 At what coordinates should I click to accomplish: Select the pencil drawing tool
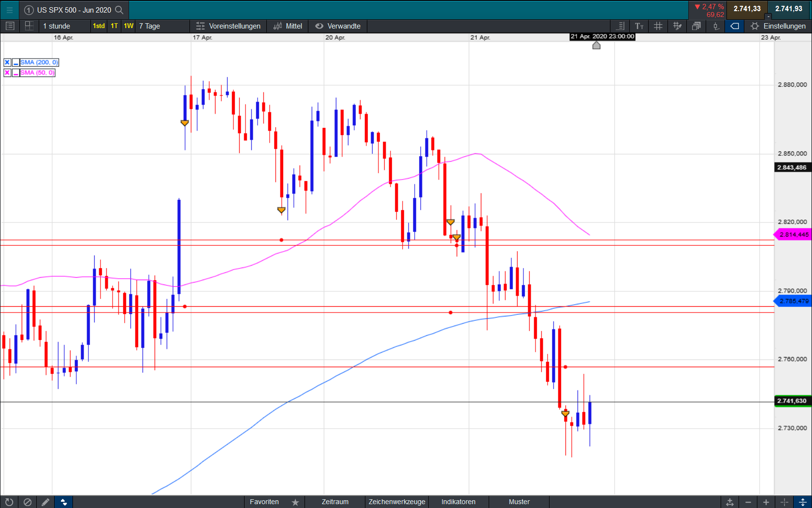point(45,502)
